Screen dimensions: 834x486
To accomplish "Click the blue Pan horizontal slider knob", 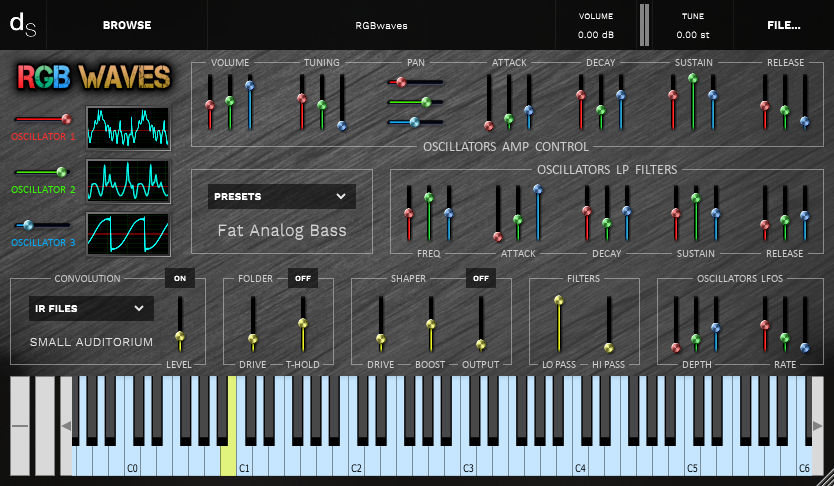I will [414, 122].
